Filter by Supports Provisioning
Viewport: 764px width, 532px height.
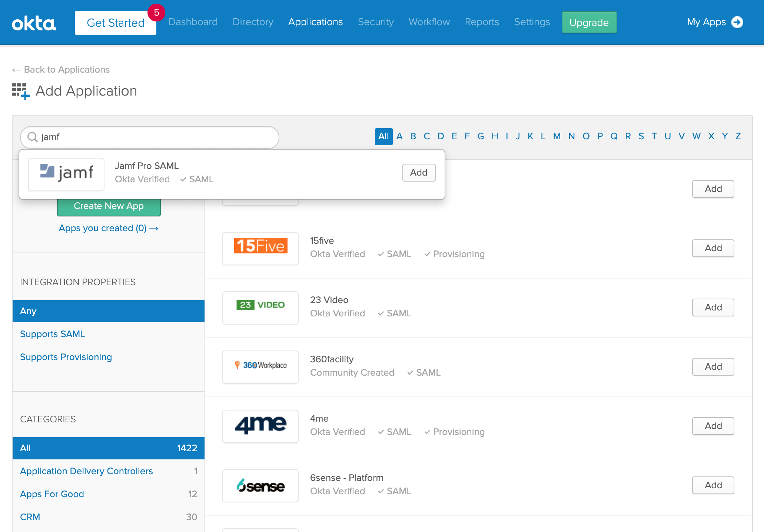coord(66,357)
